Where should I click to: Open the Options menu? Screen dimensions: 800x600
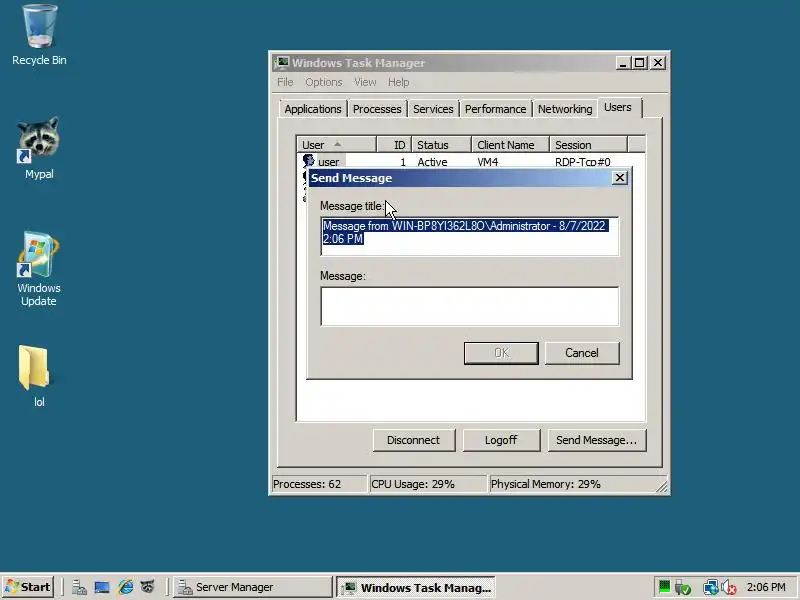point(323,82)
